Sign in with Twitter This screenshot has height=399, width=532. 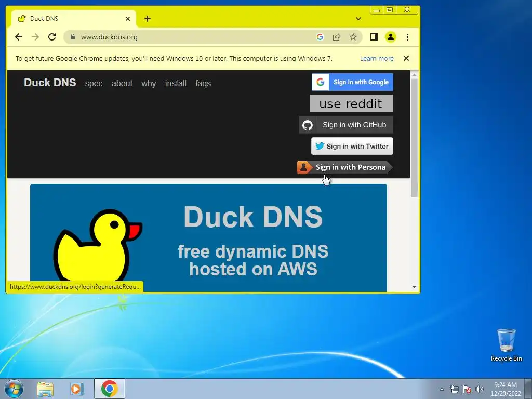tap(352, 146)
